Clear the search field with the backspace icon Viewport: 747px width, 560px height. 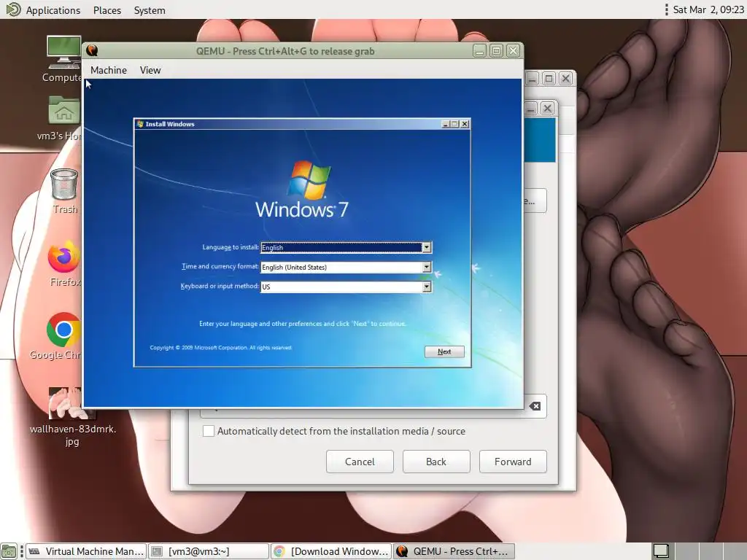pyautogui.click(x=535, y=405)
